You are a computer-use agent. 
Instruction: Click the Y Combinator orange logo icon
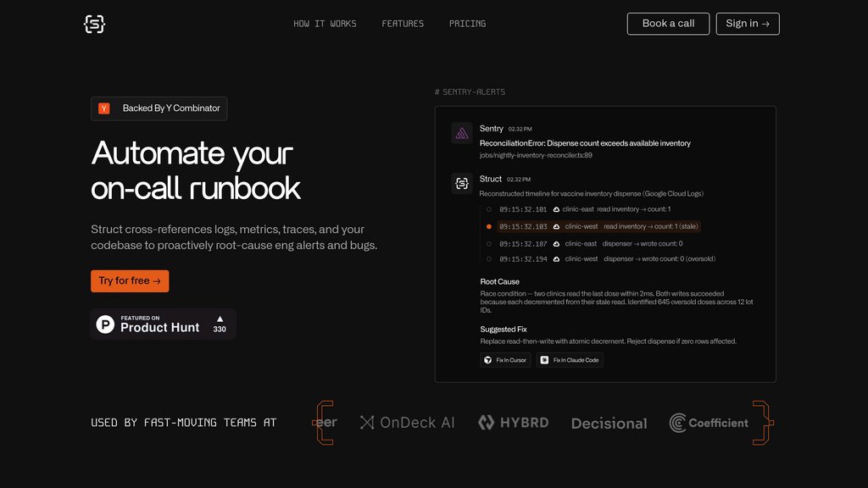[x=104, y=108]
